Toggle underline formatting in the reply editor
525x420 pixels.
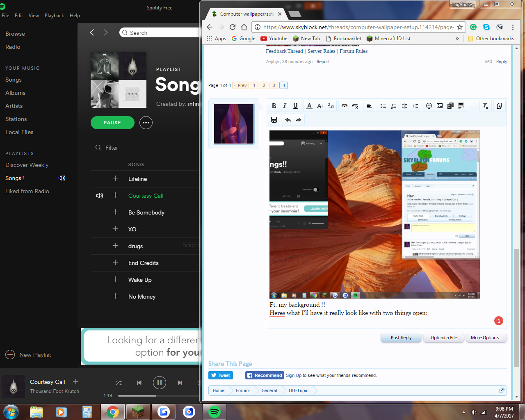[295, 106]
